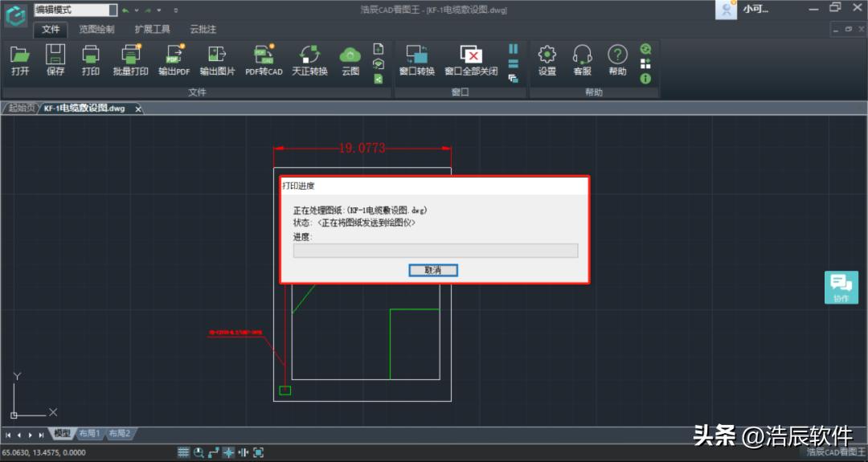Click the 输出图片 export image icon
Screen dimensions: 868x462
tap(217, 59)
